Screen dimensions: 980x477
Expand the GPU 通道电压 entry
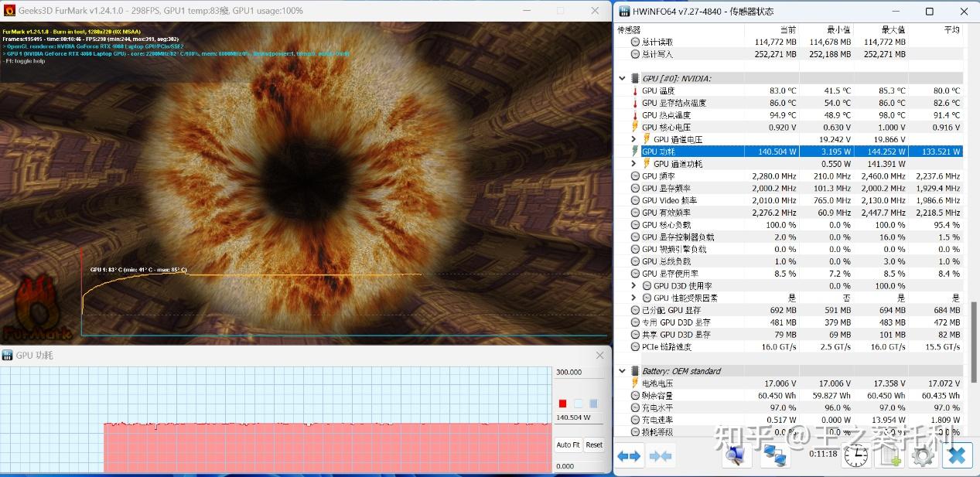(633, 139)
